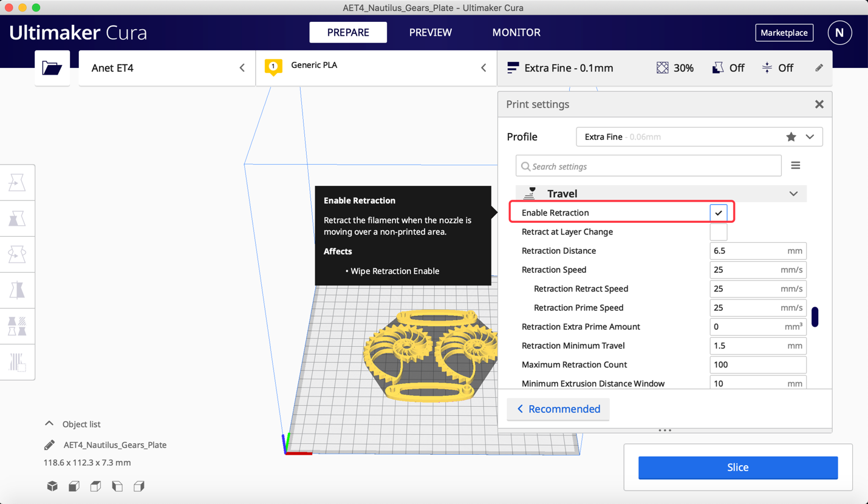The image size is (868, 504).
Task: Select the Move tool in left toolbar
Action: pos(17,182)
